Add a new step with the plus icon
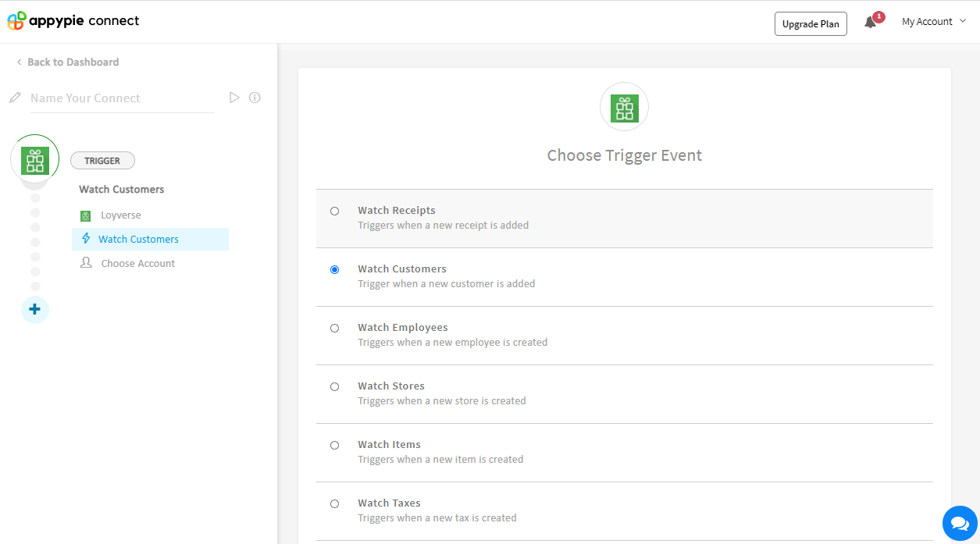 click(x=34, y=310)
